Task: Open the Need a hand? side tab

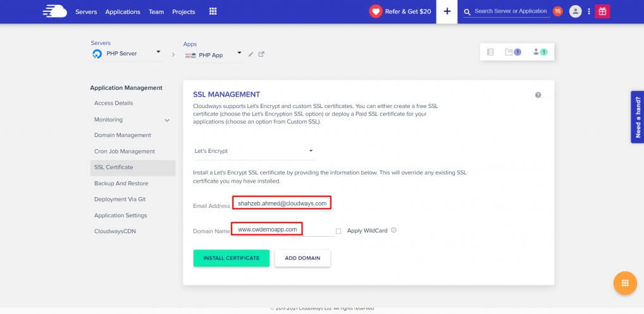Action: tap(638, 118)
